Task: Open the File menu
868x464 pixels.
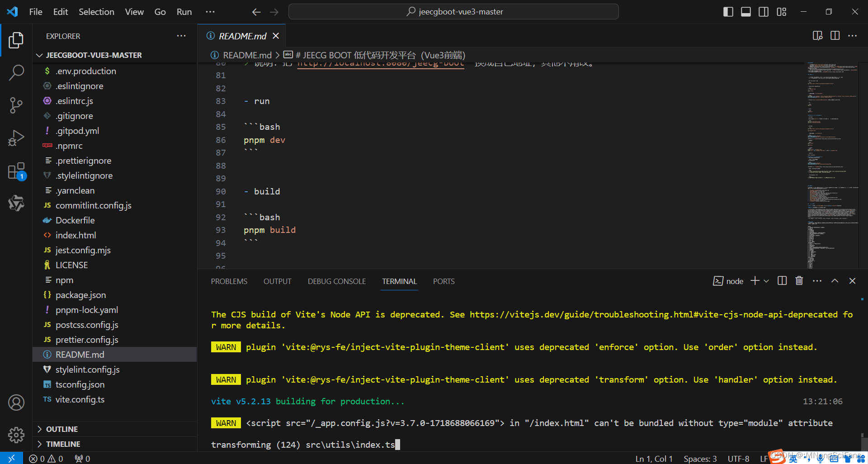Action: point(36,12)
